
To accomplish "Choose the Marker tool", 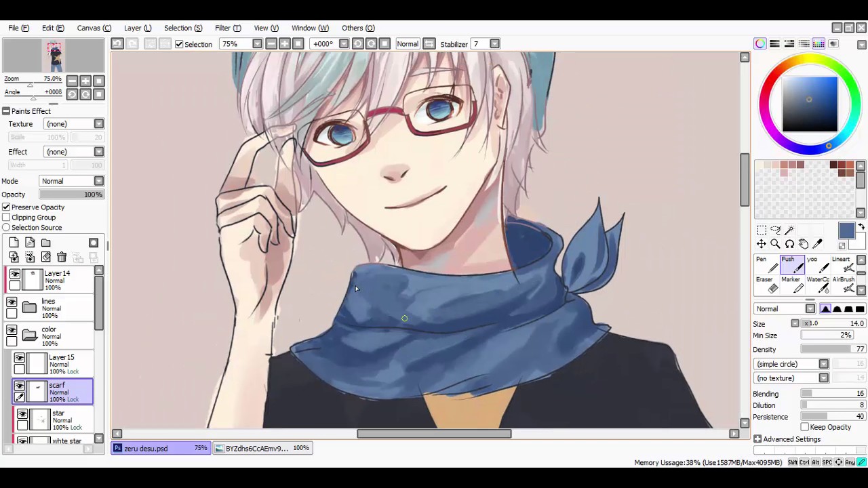I will click(791, 285).
